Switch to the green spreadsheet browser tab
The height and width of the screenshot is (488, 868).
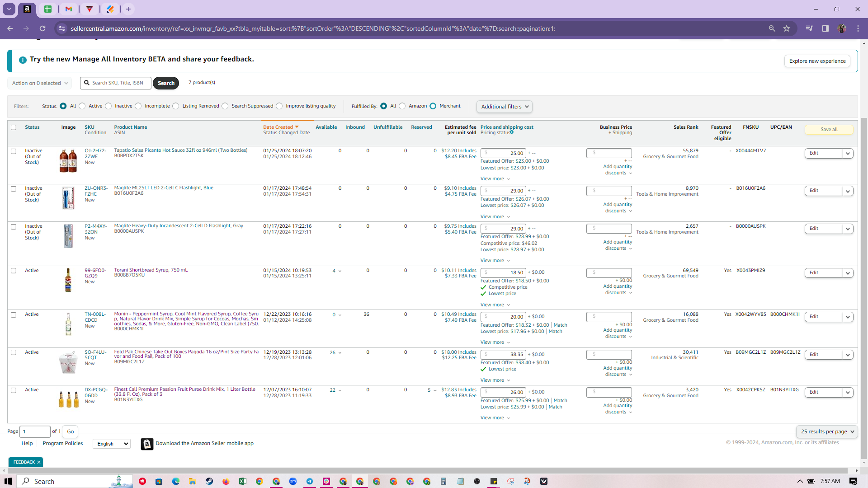pyautogui.click(x=48, y=9)
